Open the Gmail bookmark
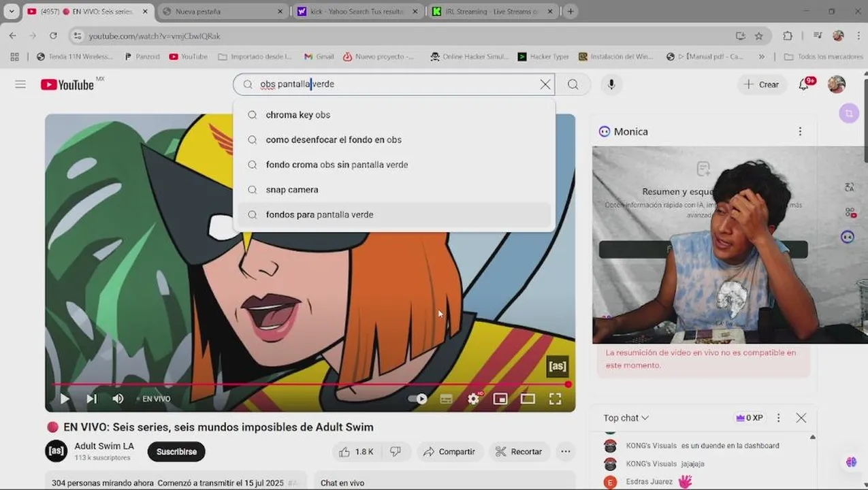This screenshot has width=868, height=490. tap(319, 56)
